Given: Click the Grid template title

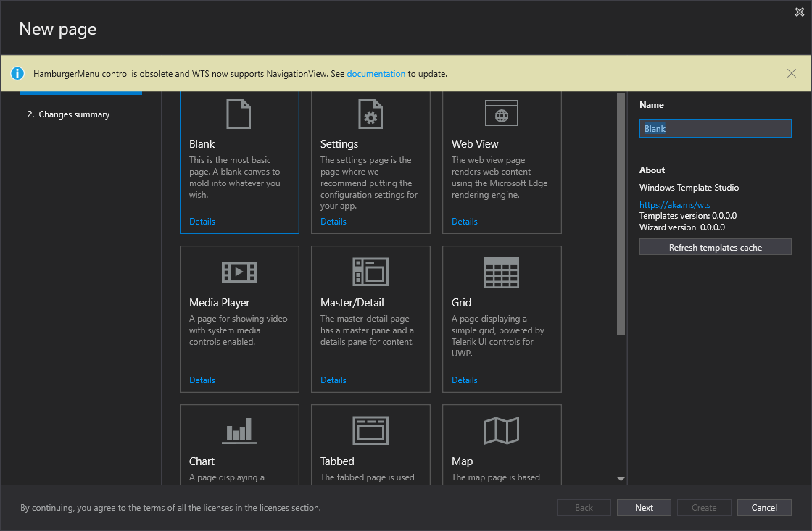Looking at the screenshot, I should (461, 302).
